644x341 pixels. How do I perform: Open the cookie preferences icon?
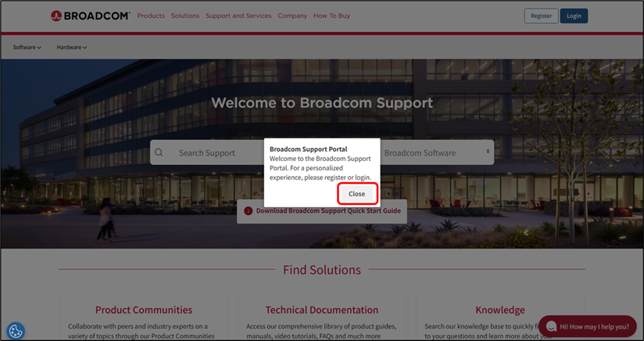point(16,331)
